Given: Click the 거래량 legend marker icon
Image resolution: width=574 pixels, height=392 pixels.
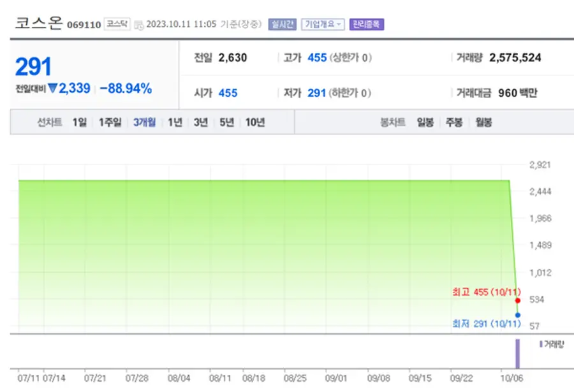Looking at the screenshot, I should (541, 344).
